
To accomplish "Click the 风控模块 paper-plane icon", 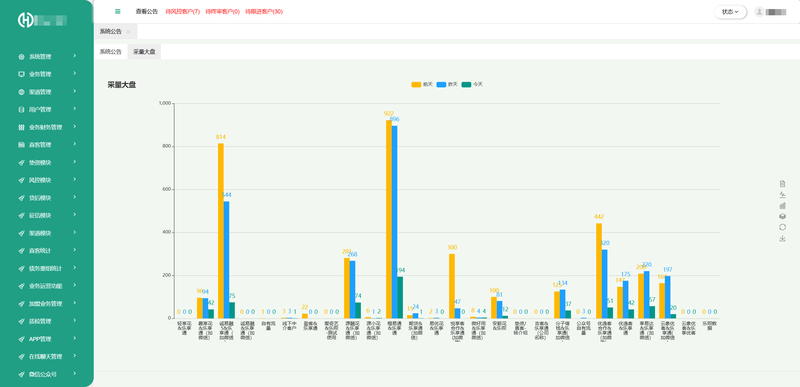I will coord(21,180).
